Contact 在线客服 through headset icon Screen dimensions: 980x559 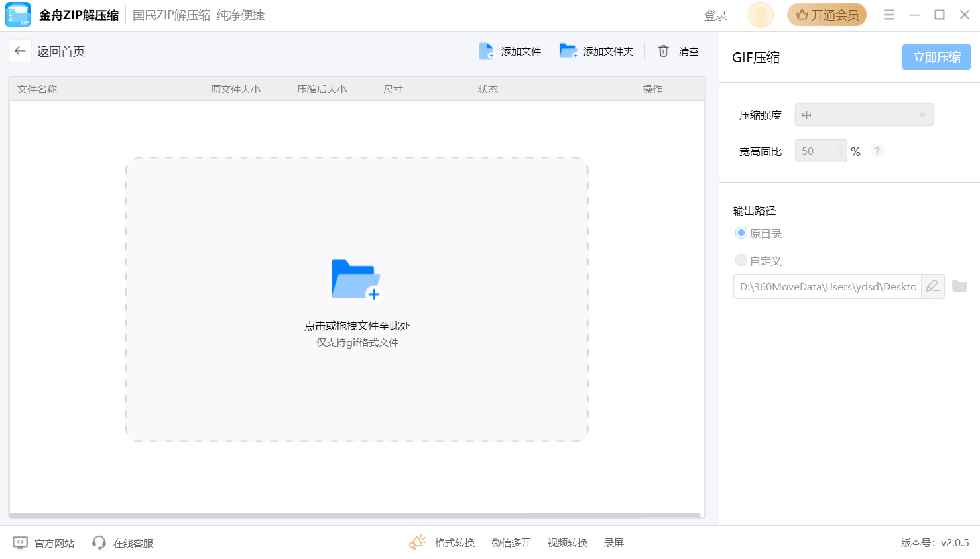tap(99, 542)
